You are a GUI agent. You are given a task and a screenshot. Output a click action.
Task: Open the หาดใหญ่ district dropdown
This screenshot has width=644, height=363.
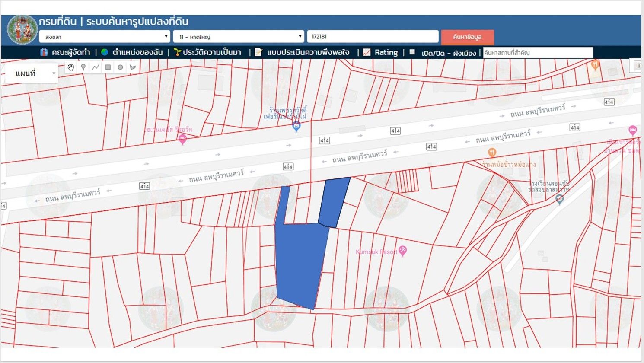239,37
